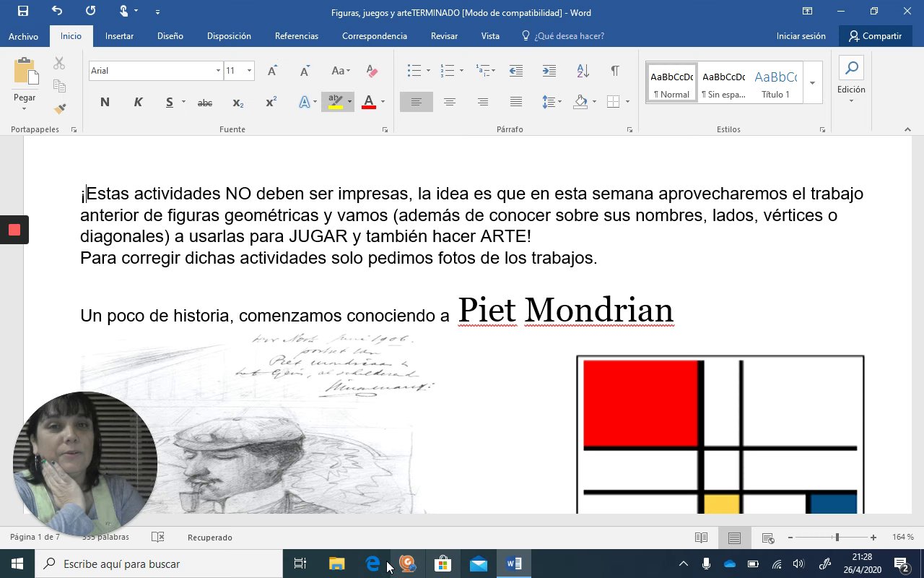924x578 pixels.
Task: Show or hide paragraph marks (¶)
Action: pos(615,71)
